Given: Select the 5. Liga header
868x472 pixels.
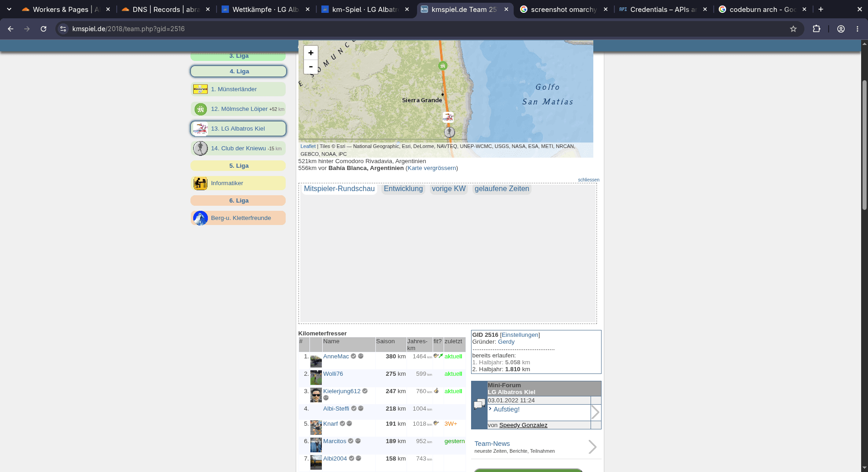Looking at the screenshot, I should click(x=238, y=166).
